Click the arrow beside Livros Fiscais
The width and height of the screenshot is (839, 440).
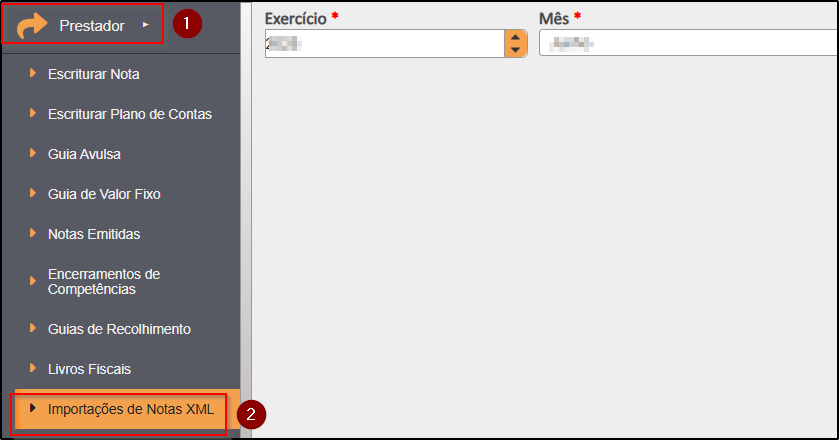pos(33,368)
